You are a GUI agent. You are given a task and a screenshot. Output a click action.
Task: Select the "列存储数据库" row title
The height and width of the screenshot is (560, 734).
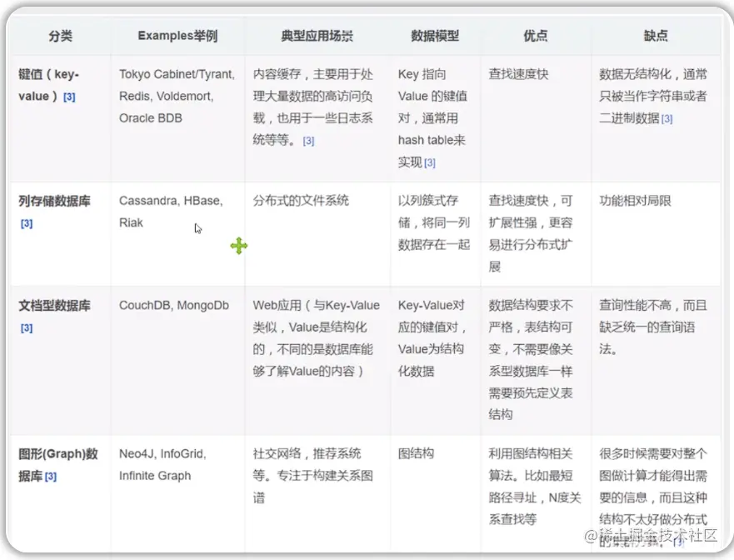pyautogui.click(x=54, y=201)
